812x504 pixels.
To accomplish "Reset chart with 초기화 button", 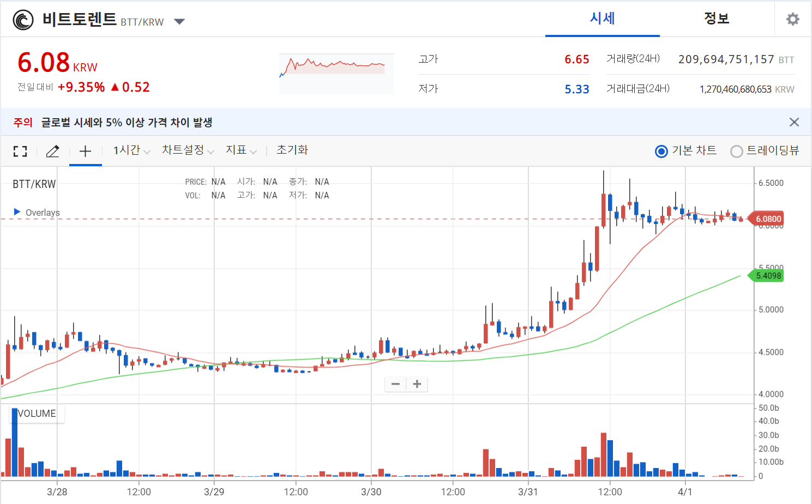I will coord(292,150).
